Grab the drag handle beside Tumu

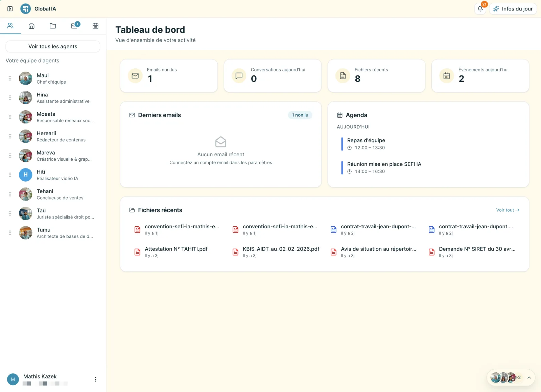pos(10,233)
